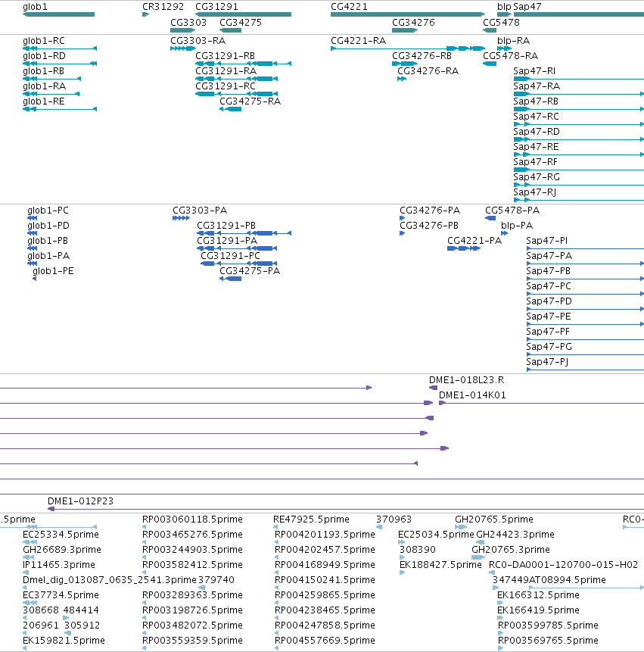
Task: Click the CG31291 gene label
Action: (x=216, y=7)
